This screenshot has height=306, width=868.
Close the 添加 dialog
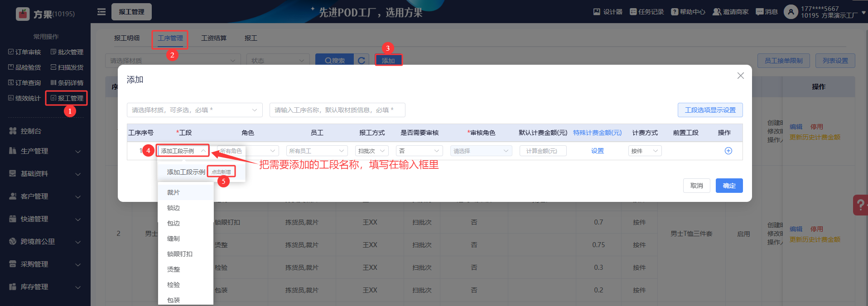click(740, 76)
